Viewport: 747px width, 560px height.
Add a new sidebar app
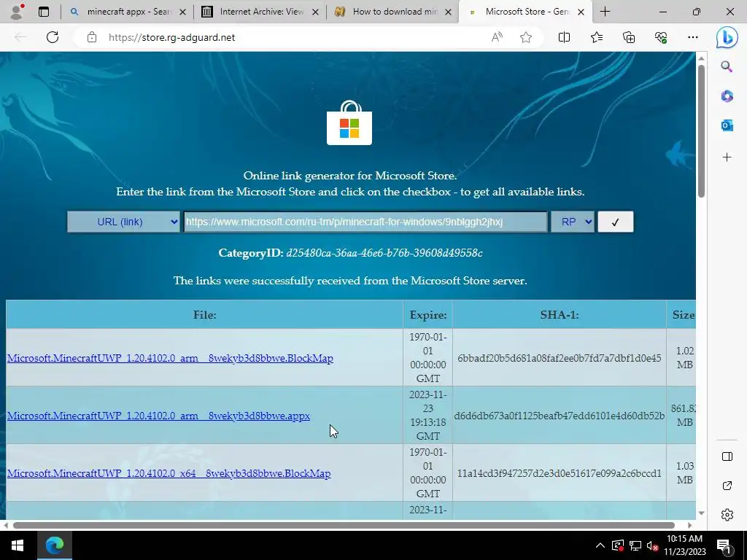(x=727, y=157)
